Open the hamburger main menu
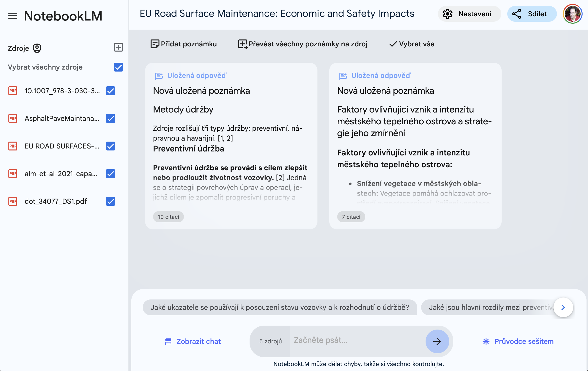 pyautogui.click(x=13, y=16)
